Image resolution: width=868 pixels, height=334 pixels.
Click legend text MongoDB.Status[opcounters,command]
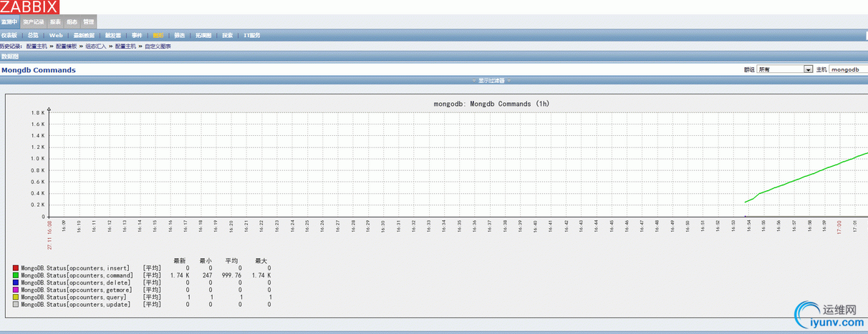[77, 275]
